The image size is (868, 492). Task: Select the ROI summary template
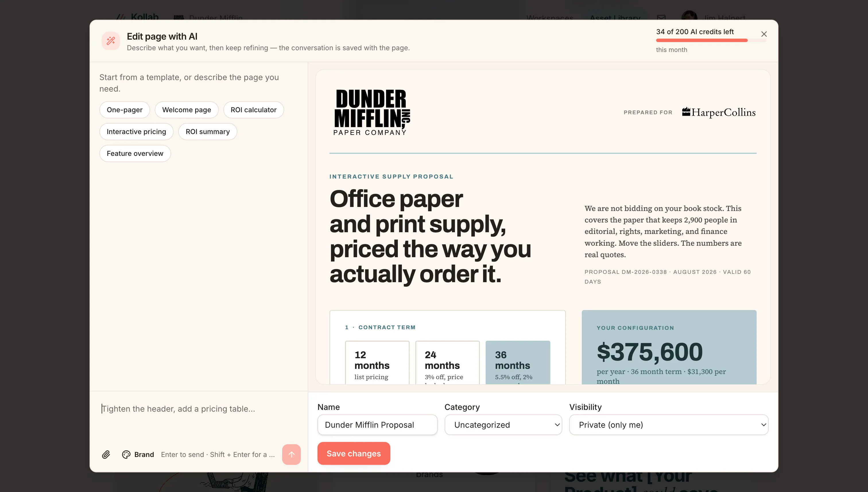208,131
